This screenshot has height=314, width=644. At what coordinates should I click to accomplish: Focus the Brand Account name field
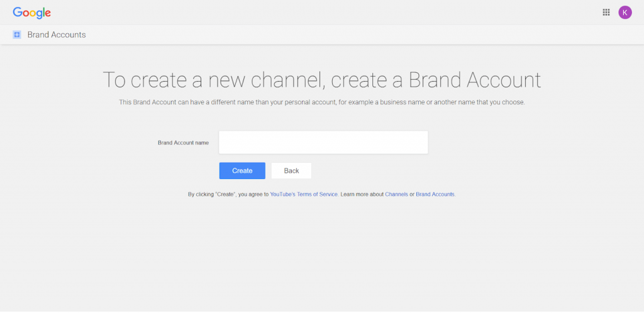coord(323,143)
